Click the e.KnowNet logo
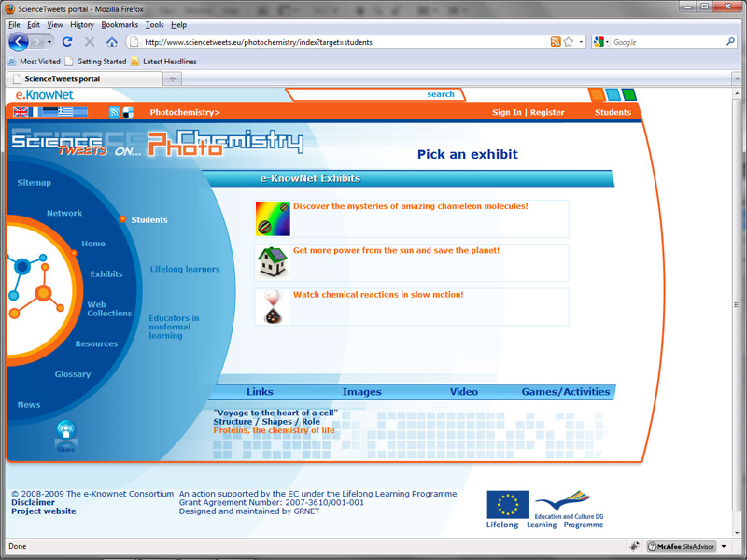The width and height of the screenshot is (747, 560). click(x=44, y=95)
